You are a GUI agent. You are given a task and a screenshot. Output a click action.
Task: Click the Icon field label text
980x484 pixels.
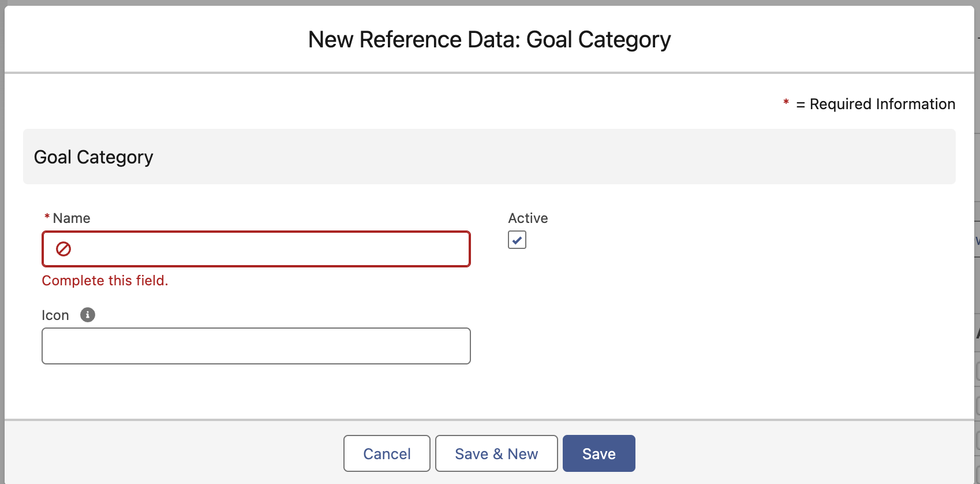coord(55,315)
